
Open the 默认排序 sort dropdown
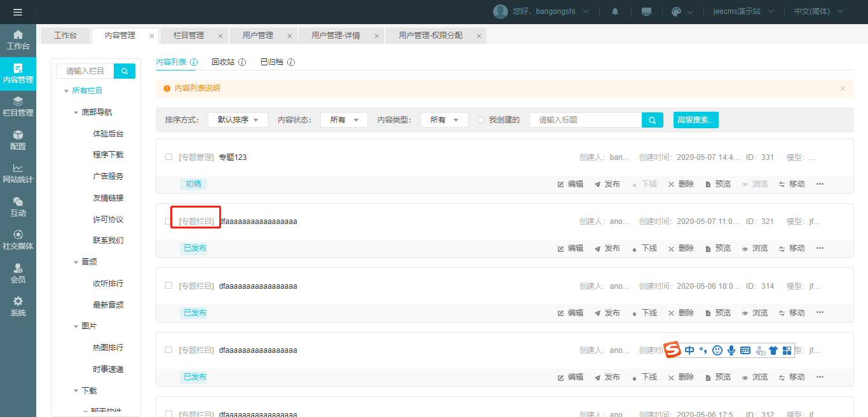coord(238,120)
